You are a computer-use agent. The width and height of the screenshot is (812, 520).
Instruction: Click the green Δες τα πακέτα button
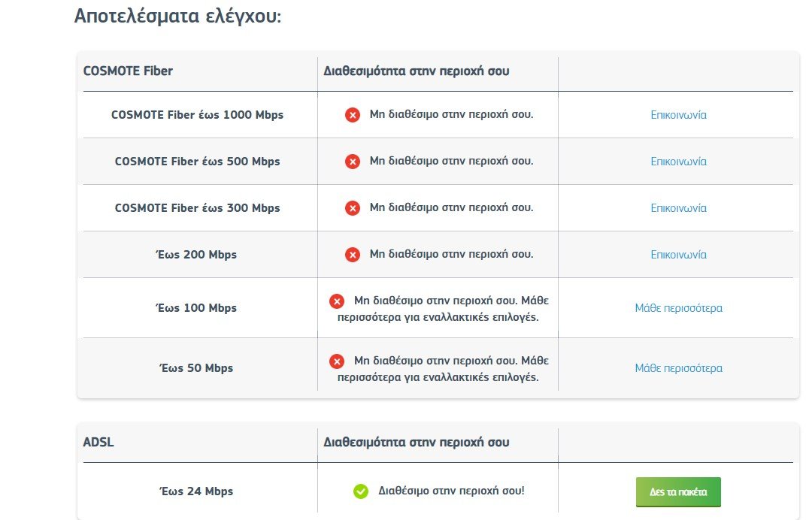click(x=678, y=491)
